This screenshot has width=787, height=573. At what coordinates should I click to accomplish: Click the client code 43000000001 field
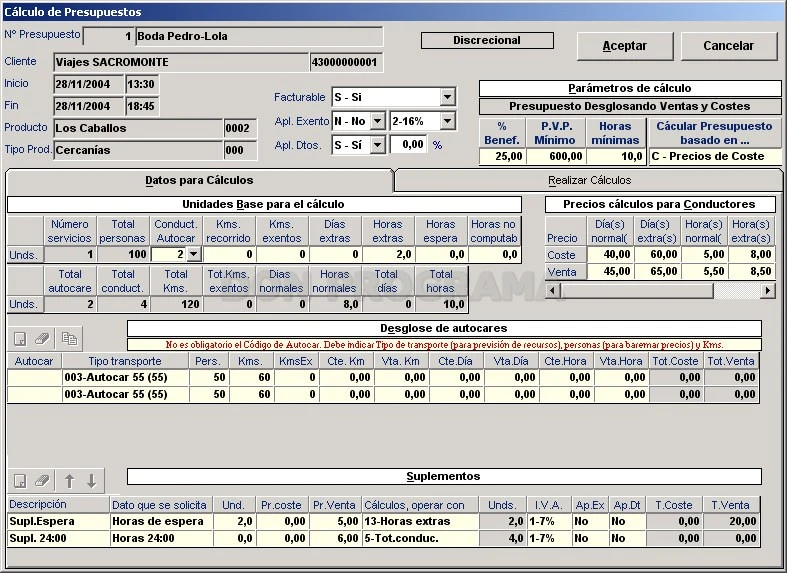(346, 62)
